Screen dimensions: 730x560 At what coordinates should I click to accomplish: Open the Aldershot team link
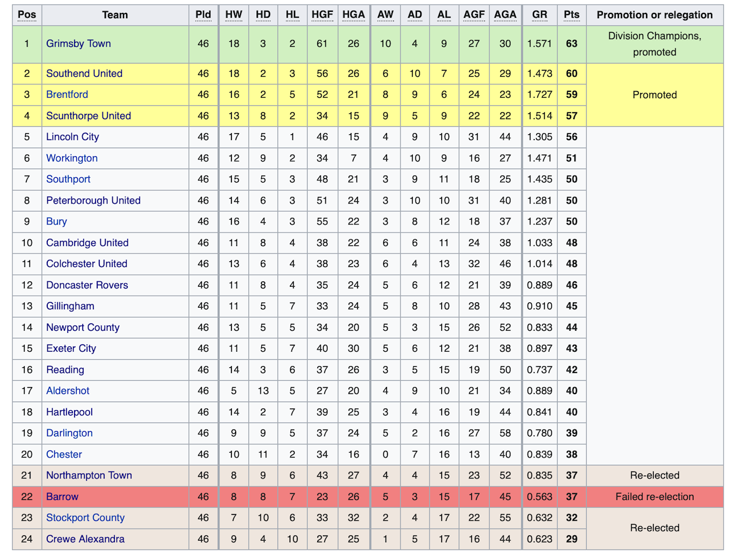[x=68, y=391]
